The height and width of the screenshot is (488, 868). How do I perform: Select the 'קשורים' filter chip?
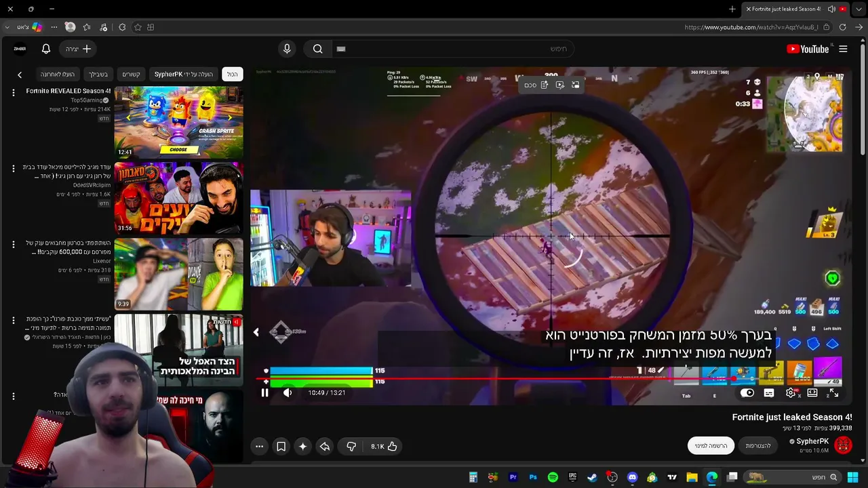(131, 74)
